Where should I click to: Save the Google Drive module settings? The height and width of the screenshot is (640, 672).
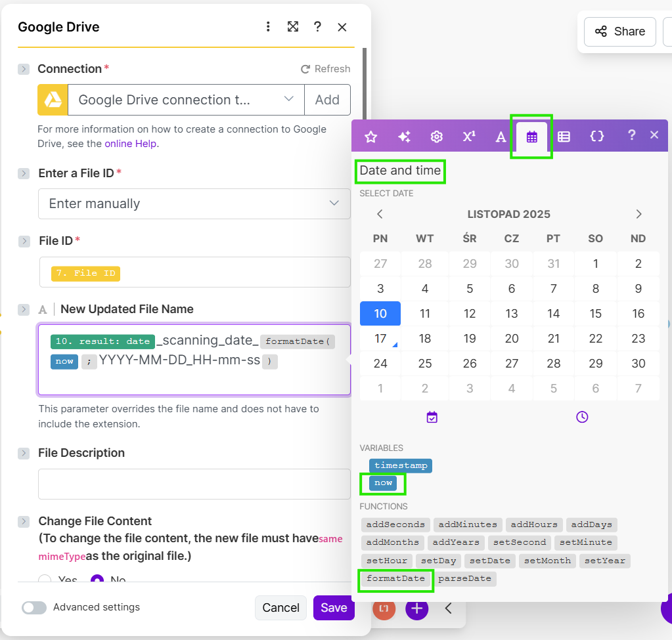pos(334,608)
